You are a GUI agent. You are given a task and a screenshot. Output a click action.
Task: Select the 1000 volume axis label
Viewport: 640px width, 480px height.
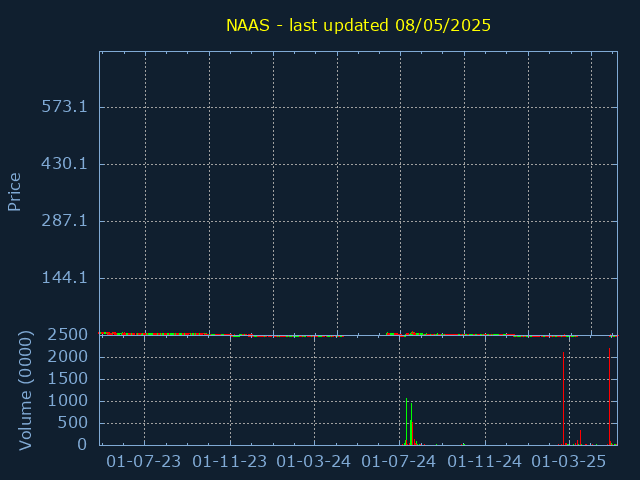68,401
